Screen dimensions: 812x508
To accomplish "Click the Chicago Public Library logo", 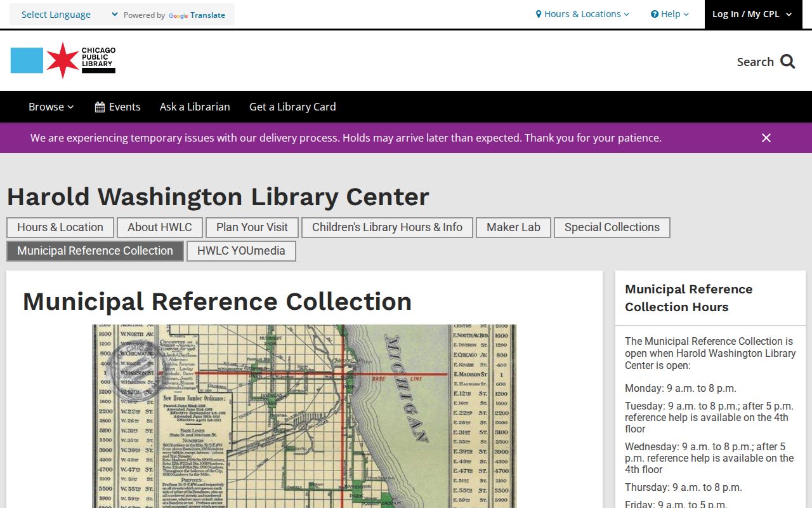I will click(x=63, y=60).
